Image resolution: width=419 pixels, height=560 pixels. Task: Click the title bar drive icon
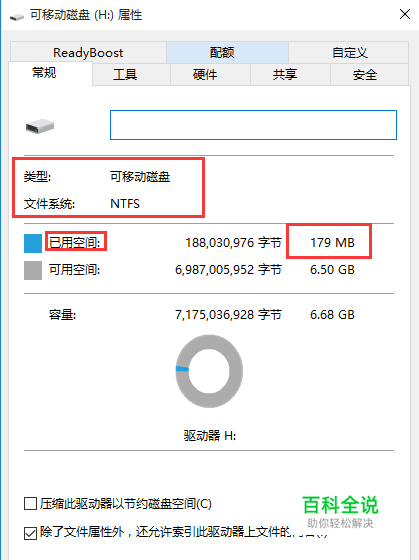(16, 16)
